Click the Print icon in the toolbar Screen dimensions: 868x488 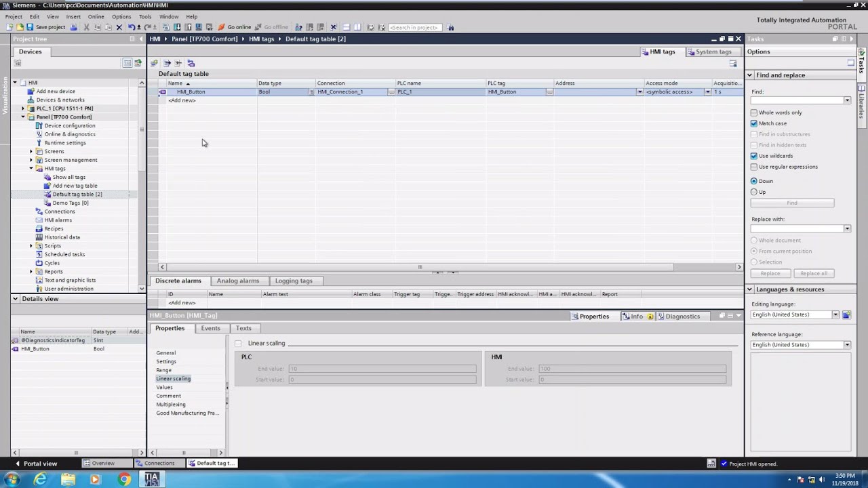coord(73,27)
